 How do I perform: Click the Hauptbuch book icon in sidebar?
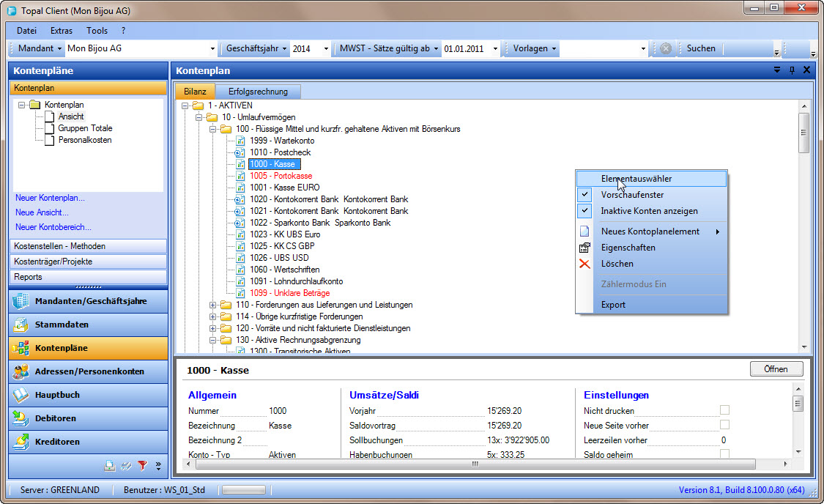21,395
